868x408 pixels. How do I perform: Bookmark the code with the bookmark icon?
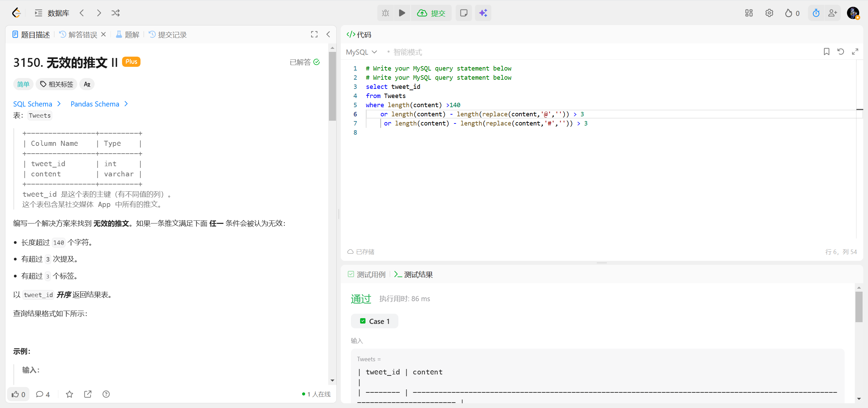[826, 52]
